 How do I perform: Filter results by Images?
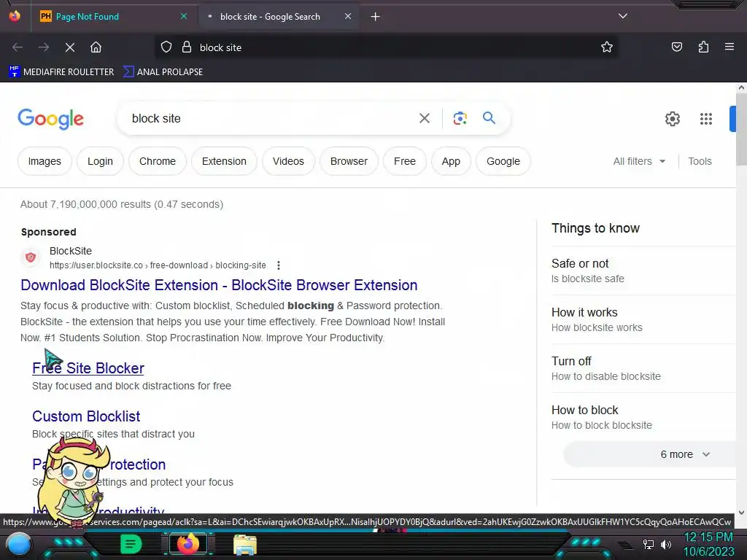pos(44,161)
